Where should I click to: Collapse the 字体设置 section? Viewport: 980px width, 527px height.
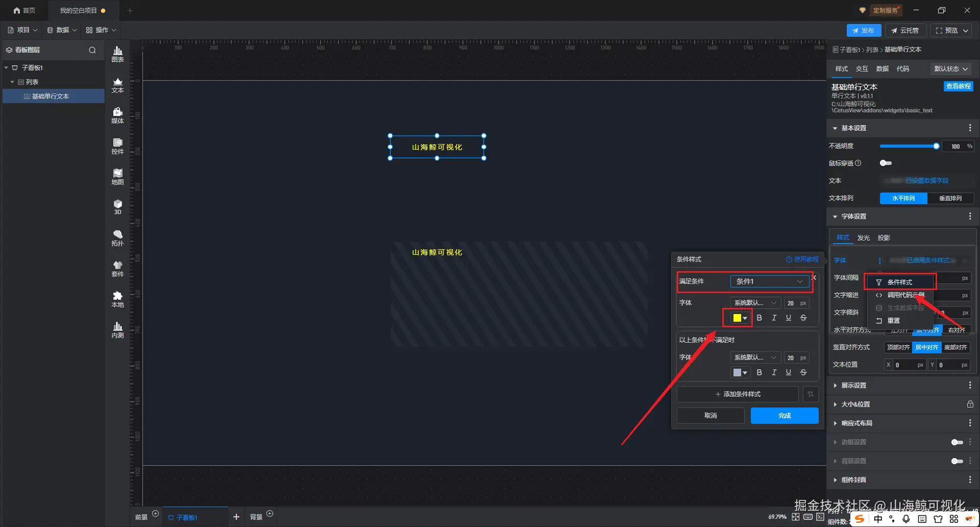pyautogui.click(x=835, y=217)
